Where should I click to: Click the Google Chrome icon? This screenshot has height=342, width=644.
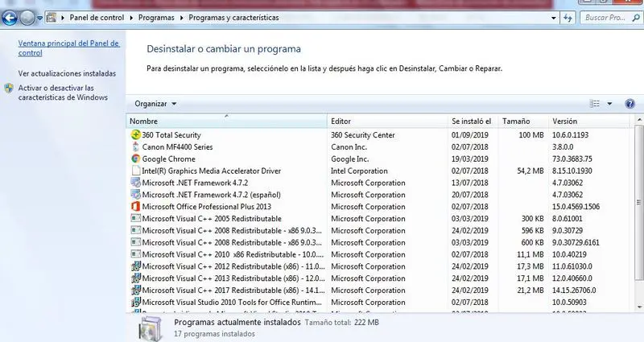click(x=135, y=159)
